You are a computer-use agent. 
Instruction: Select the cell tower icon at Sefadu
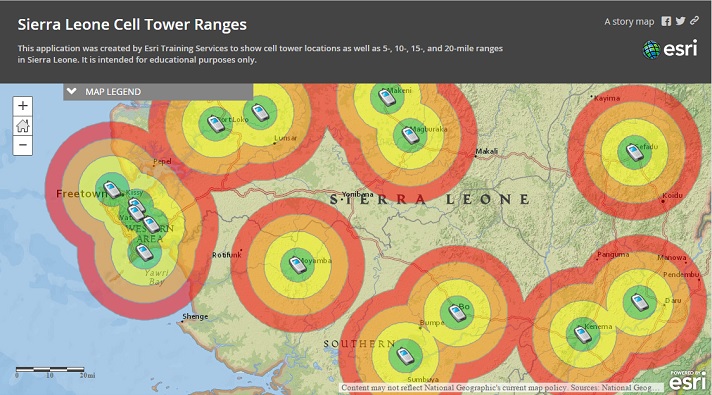[634, 152]
